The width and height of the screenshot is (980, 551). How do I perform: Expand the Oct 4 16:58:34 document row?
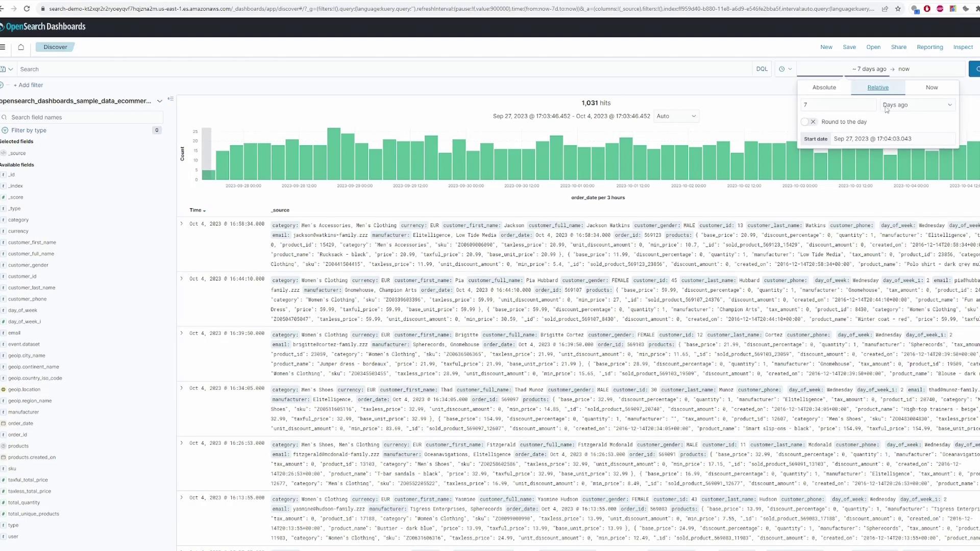click(181, 223)
